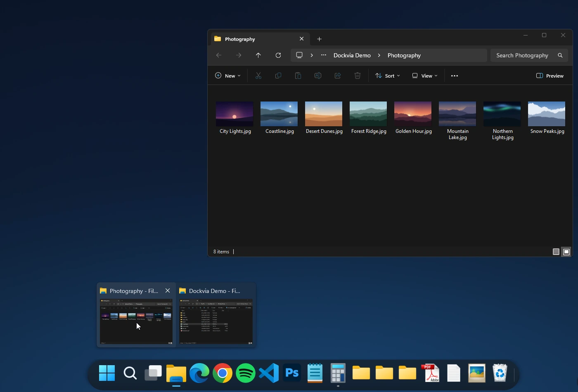The image size is (578, 392).
Task: Launch Google Chrome from dock
Action: 223,373
